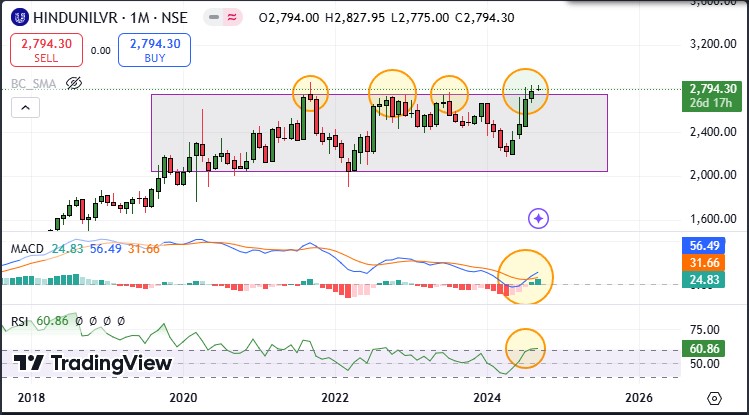Click the histogram value label 24.83

click(704, 279)
